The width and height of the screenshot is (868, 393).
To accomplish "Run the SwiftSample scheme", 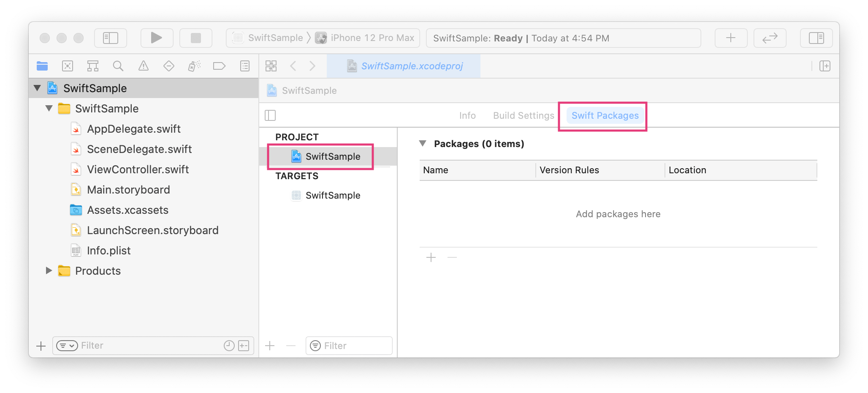I will (157, 38).
